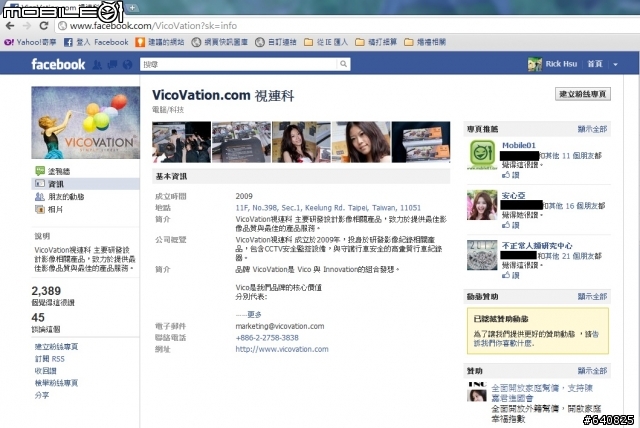Image resolution: width=640 pixels, height=428 pixels.
Task: Click the 45 talking about this count
Action: click(38, 317)
